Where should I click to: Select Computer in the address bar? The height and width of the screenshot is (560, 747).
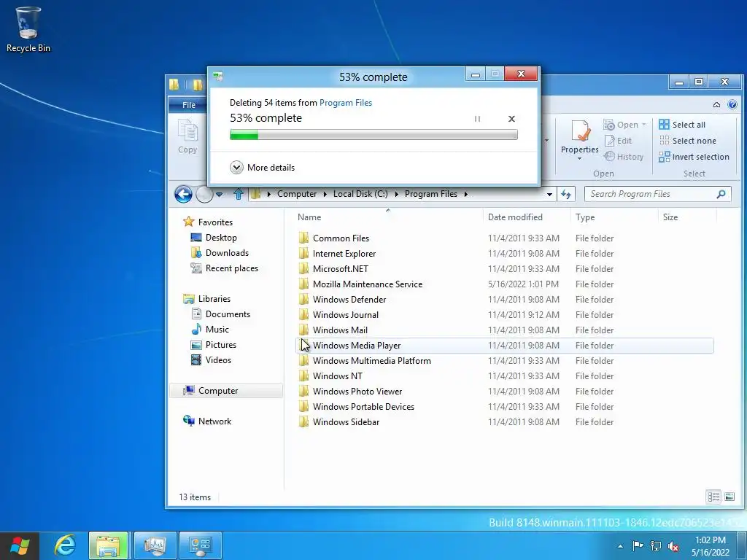point(297,194)
